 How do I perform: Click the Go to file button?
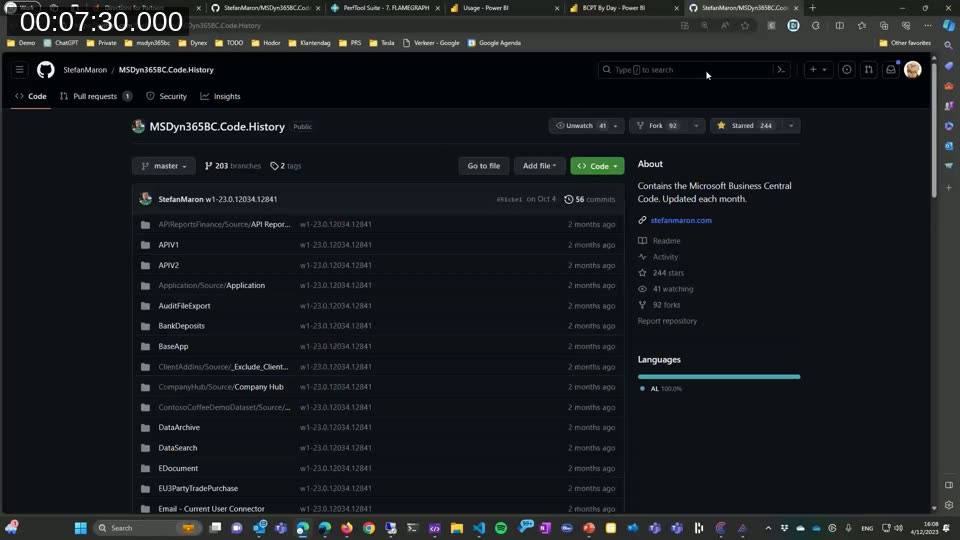pyautogui.click(x=484, y=166)
